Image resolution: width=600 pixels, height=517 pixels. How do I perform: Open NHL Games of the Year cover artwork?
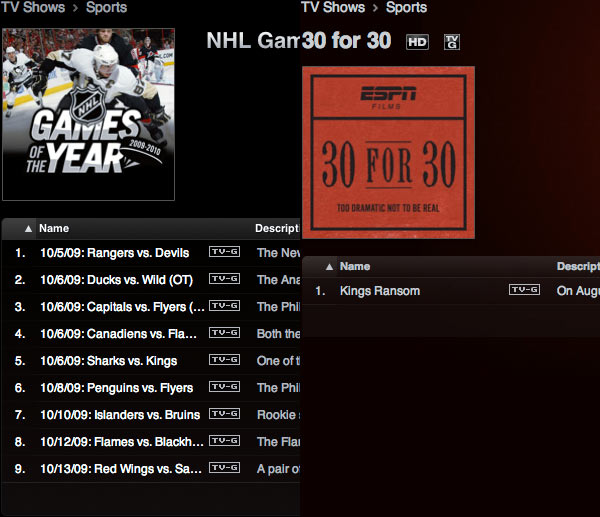pos(89,113)
